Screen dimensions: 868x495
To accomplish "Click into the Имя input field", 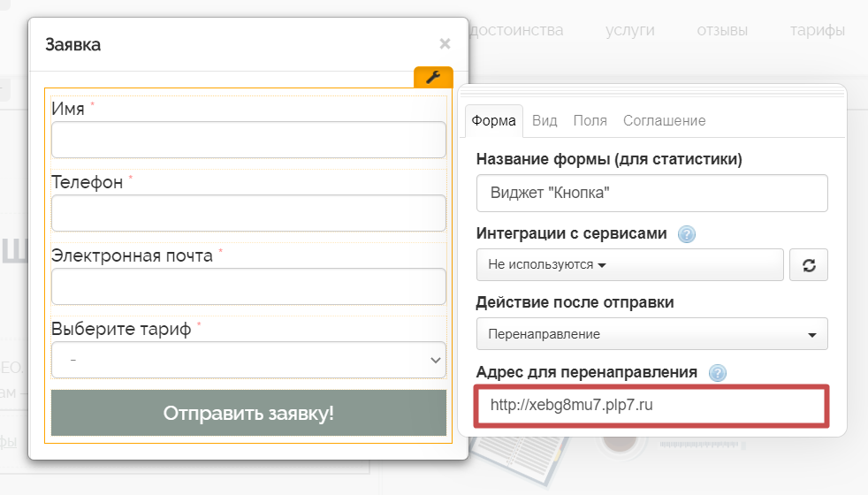I will [248, 140].
